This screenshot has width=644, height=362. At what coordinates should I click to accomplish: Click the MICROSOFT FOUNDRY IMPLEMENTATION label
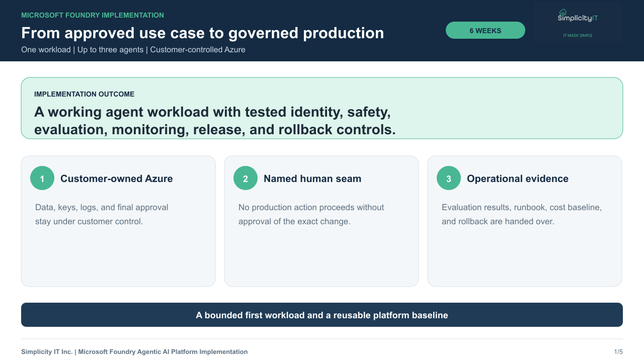93,15
